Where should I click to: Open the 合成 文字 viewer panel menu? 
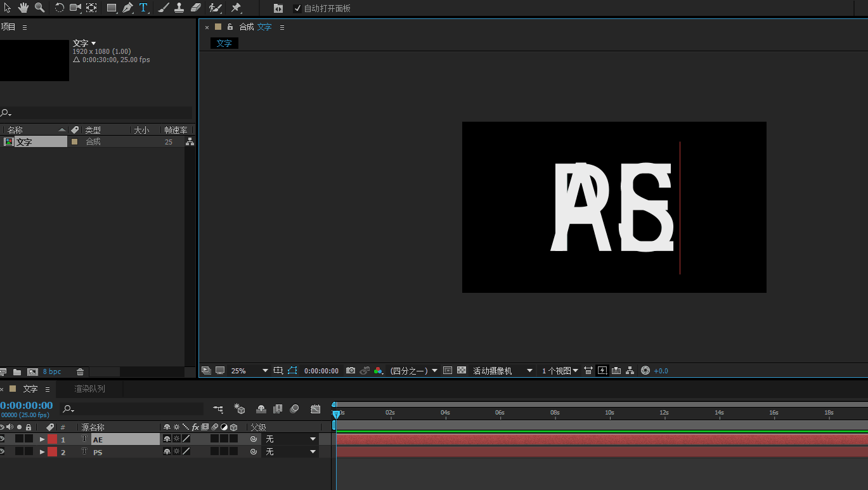(x=282, y=27)
